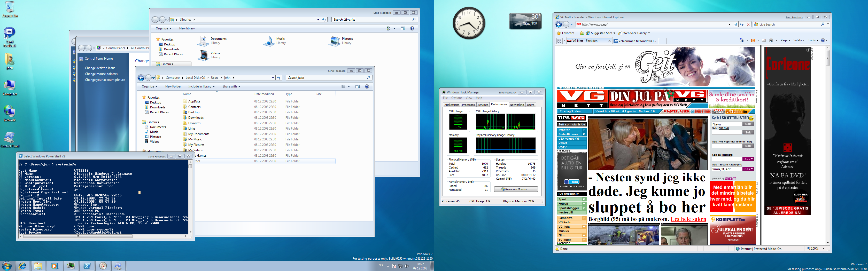Click Change mouse pointers link

[101, 74]
